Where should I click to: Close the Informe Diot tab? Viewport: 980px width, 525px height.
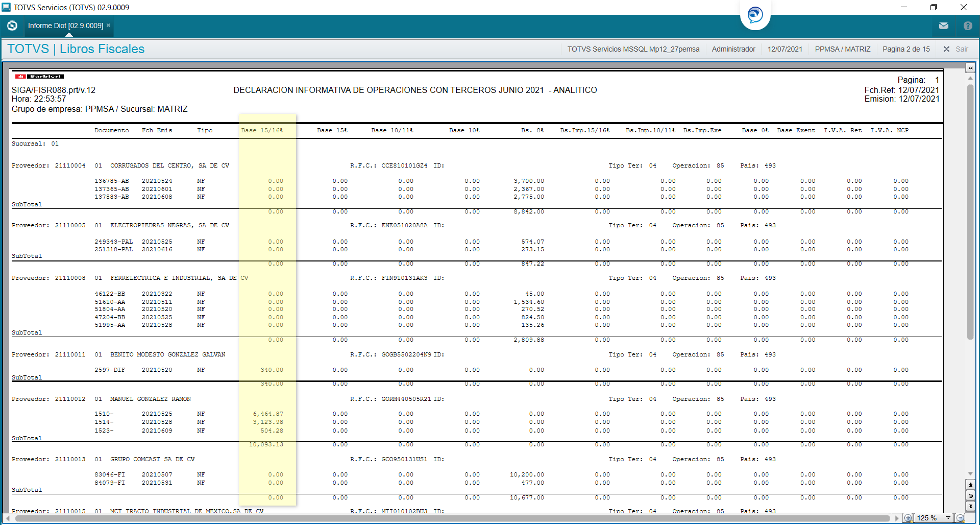(108, 25)
